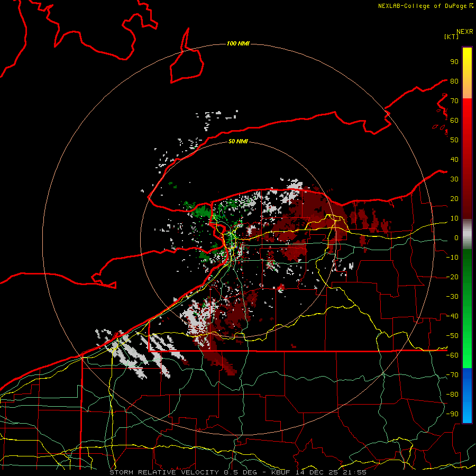
Task: Click the -70 value on the velocity scale
Action: (452, 375)
